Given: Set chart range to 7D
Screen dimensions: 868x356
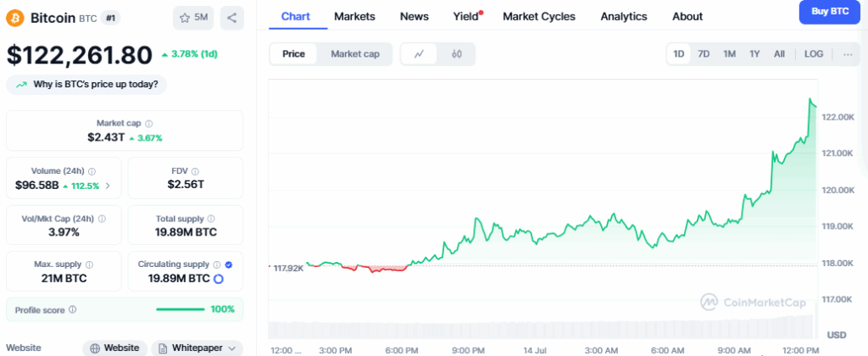Looking at the screenshot, I should click(704, 53).
